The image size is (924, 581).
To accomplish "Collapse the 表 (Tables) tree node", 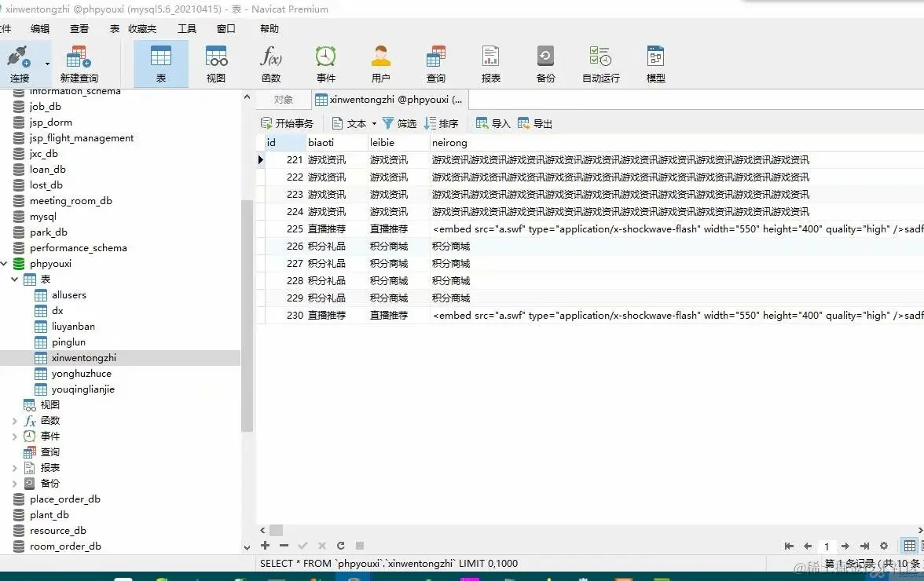I will click(x=15, y=279).
